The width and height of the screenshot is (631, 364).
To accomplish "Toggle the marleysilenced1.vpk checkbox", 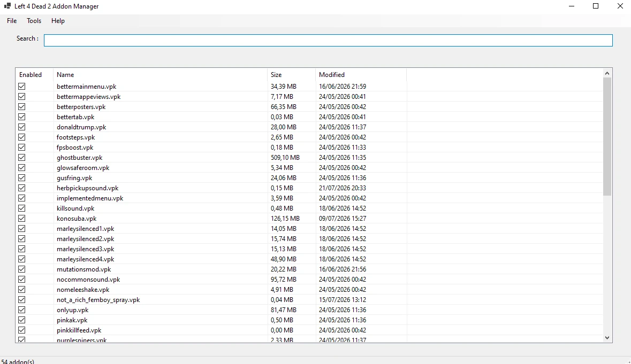I will tap(22, 229).
